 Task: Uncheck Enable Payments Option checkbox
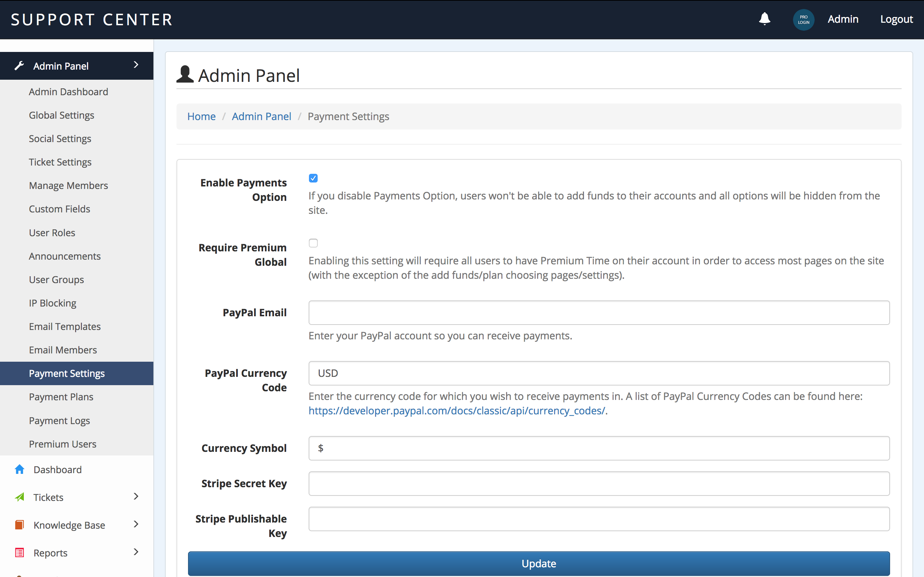[x=313, y=178]
